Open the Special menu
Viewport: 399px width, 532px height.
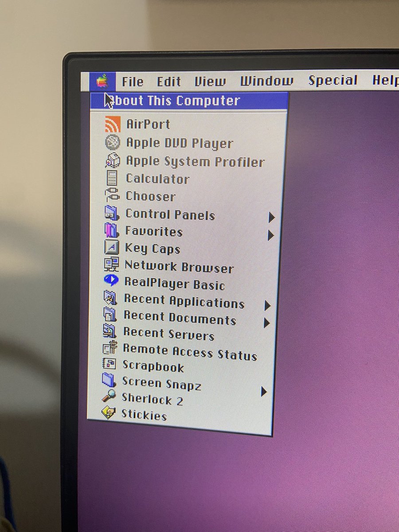coord(332,81)
